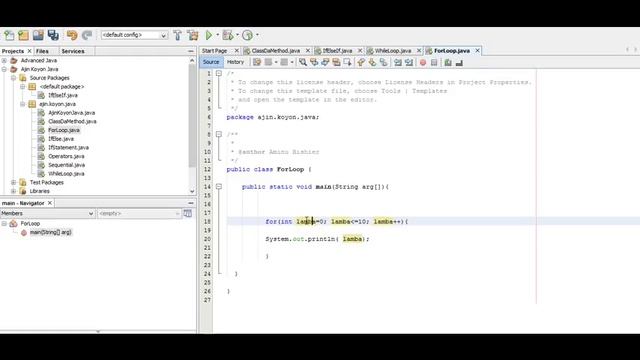
Task: Open the ClassDaMethod.java editor tab
Action: pos(276,51)
